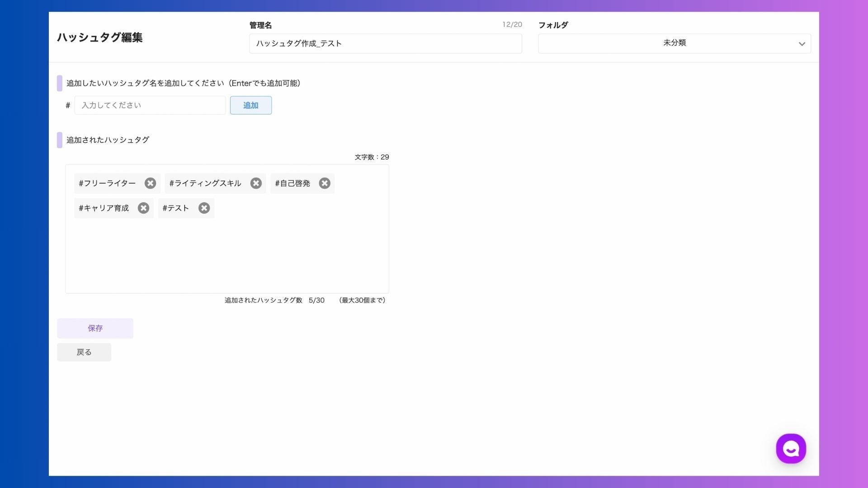This screenshot has width=868, height=488.
Task: Remove the #フリーライター hashtag
Action: click(x=150, y=183)
